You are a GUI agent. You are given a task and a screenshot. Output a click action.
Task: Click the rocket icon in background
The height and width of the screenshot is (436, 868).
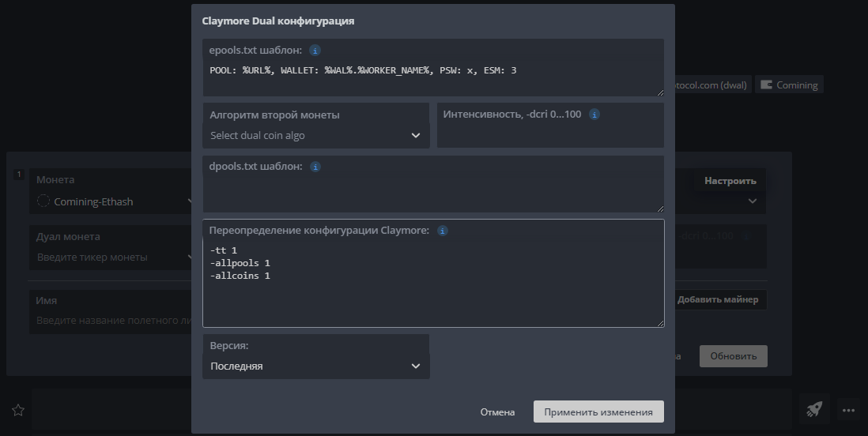[x=813, y=409]
